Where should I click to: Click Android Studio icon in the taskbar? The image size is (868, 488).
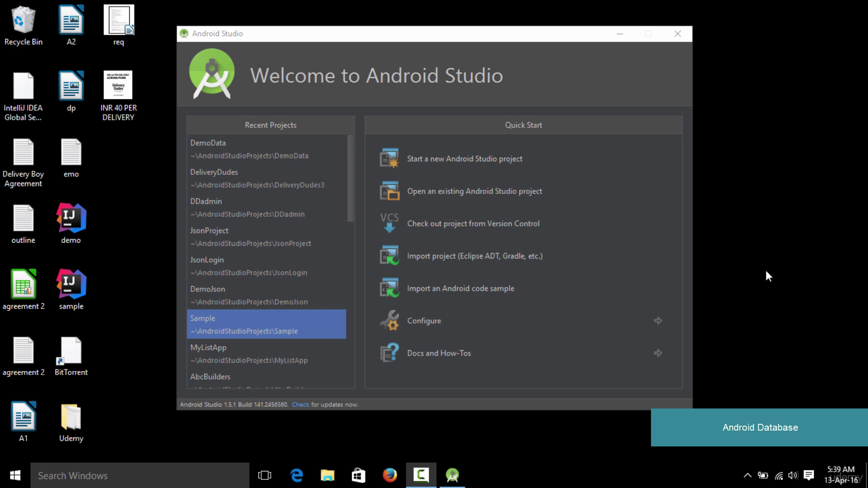(452, 475)
